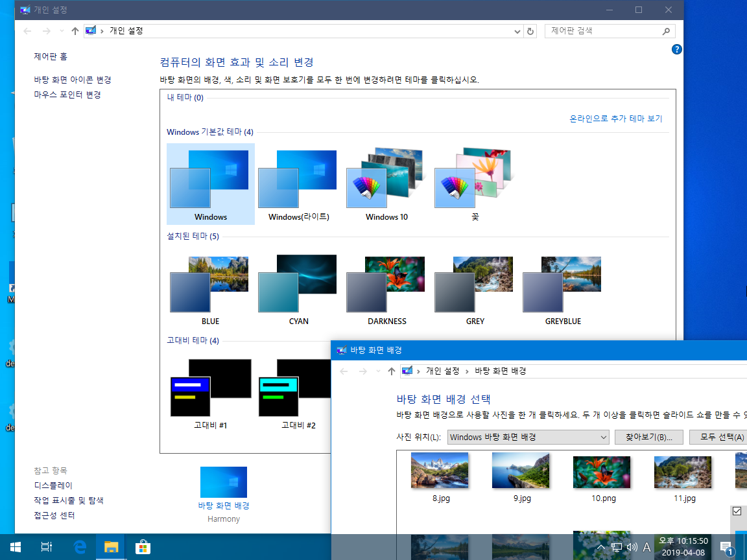Click volume speaker icon in tray
Image resolution: width=747 pixels, height=560 pixels.
(632, 548)
